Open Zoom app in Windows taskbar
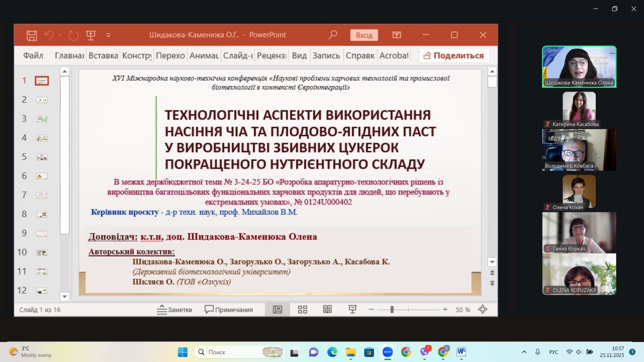644x362 pixels. click(387, 352)
